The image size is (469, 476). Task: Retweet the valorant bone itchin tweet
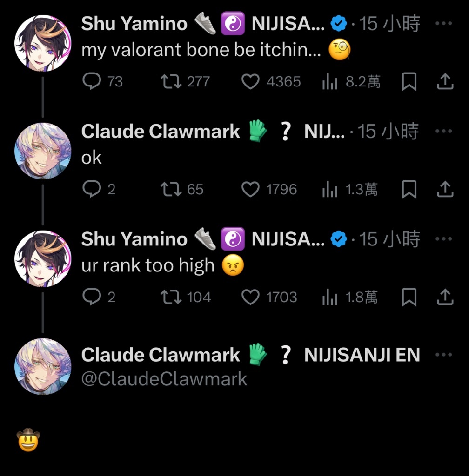point(171,81)
